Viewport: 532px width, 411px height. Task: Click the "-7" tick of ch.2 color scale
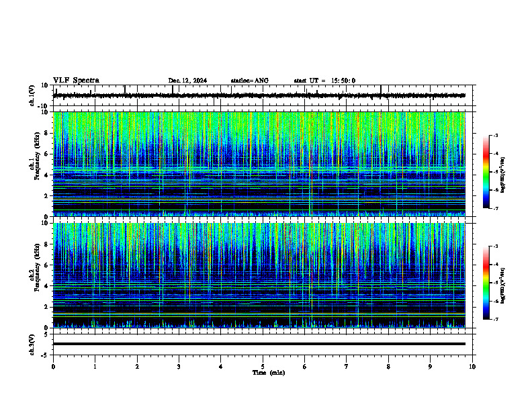point(496,320)
